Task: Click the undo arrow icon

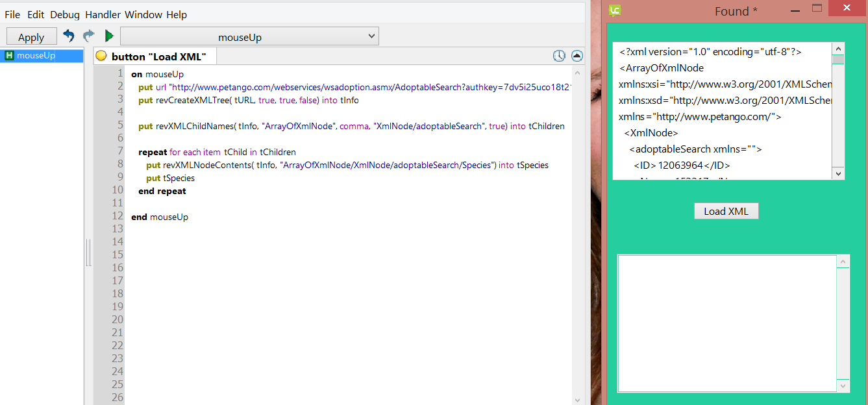Action: (69, 36)
